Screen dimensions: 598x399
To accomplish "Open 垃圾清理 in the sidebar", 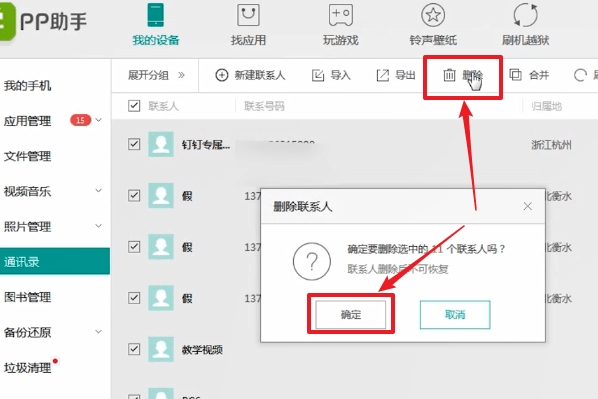I will click(27, 368).
